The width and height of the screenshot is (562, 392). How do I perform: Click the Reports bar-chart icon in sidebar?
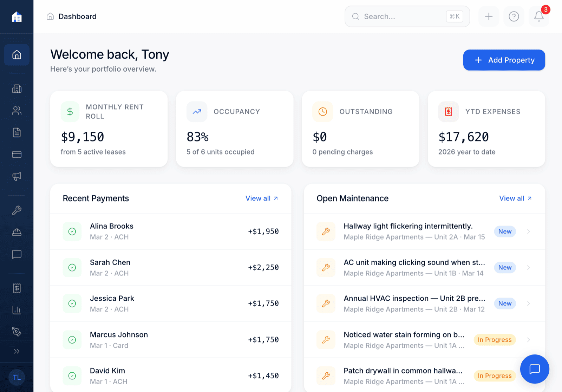[17, 310]
